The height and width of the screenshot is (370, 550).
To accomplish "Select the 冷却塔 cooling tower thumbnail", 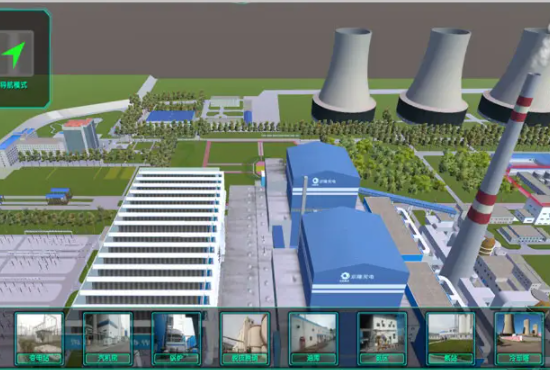I will (x=519, y=339).
